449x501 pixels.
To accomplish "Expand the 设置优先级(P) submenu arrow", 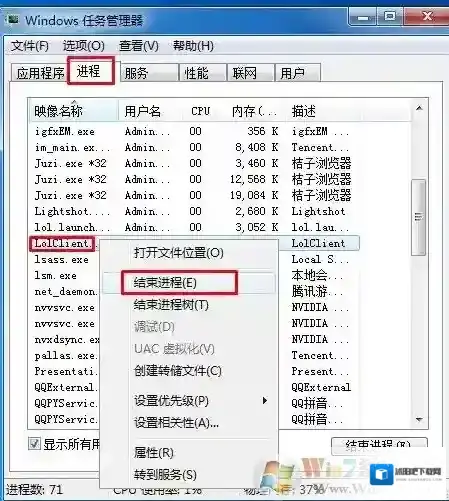I will tap(265, 400).
